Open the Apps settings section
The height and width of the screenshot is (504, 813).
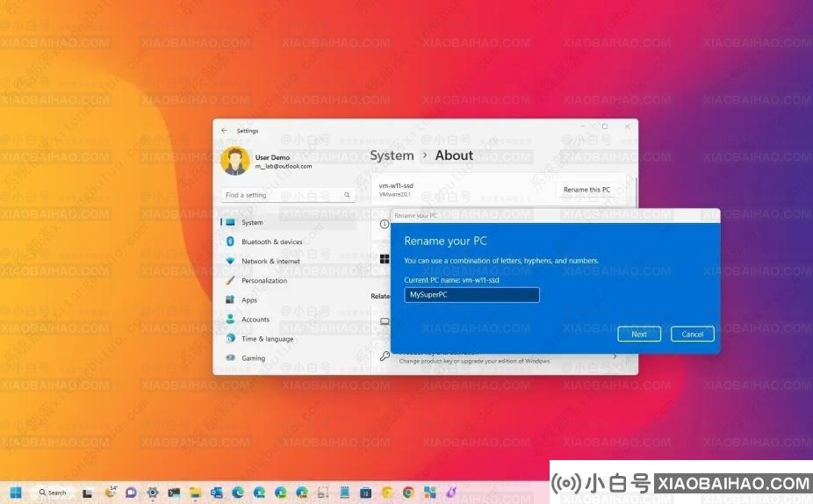pyautogui.click(x=249, y=300)
